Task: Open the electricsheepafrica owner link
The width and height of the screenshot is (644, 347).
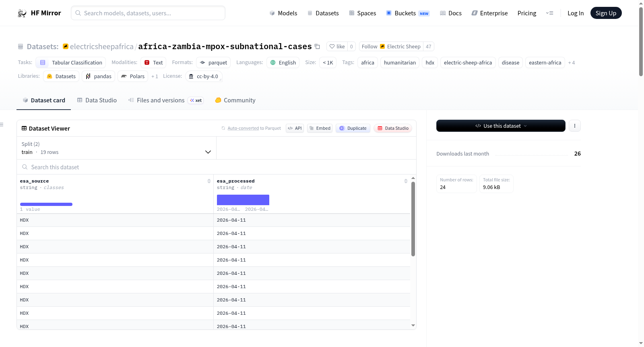Action: pos(101,46)
